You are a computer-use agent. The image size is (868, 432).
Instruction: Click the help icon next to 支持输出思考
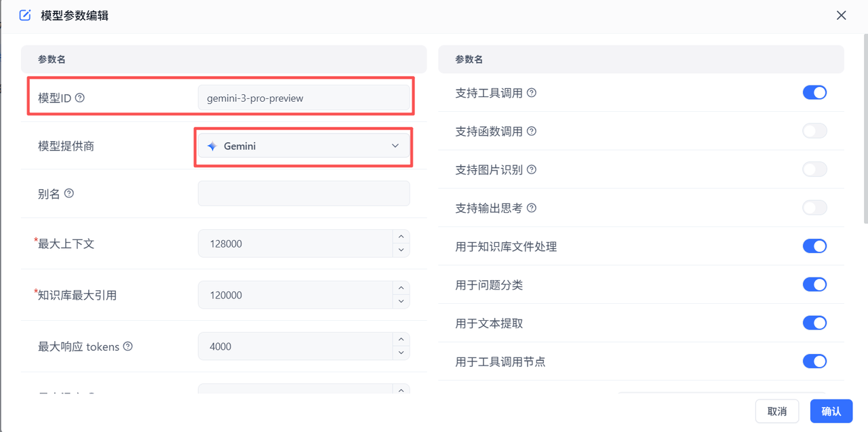click(x=532, y=208)
